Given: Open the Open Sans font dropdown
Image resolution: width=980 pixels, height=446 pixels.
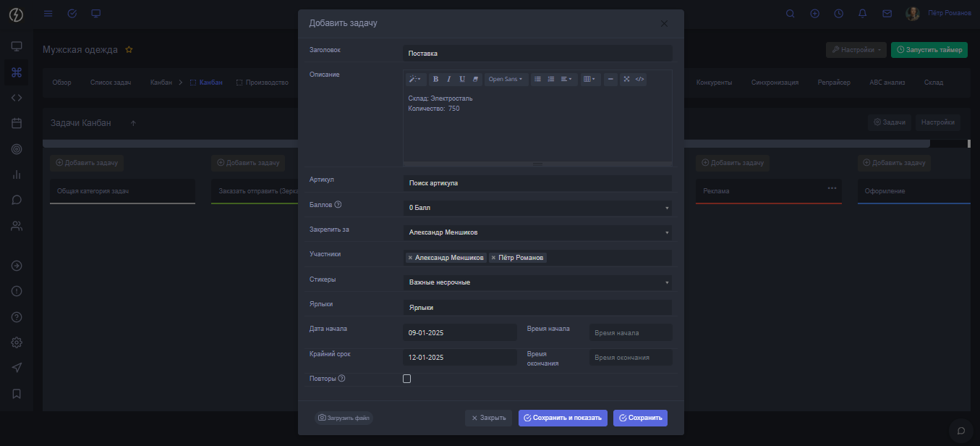Looking at the screenshot, I should pos(505,79).
